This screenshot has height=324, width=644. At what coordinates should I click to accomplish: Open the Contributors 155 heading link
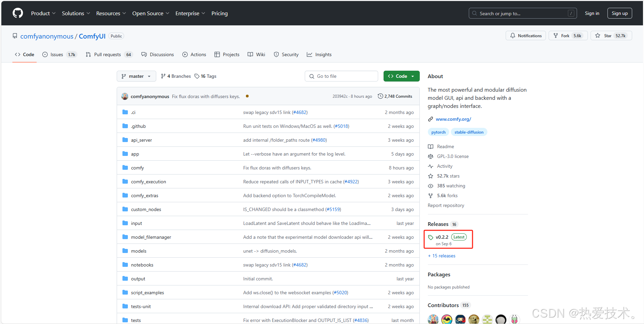coord(448,305)
